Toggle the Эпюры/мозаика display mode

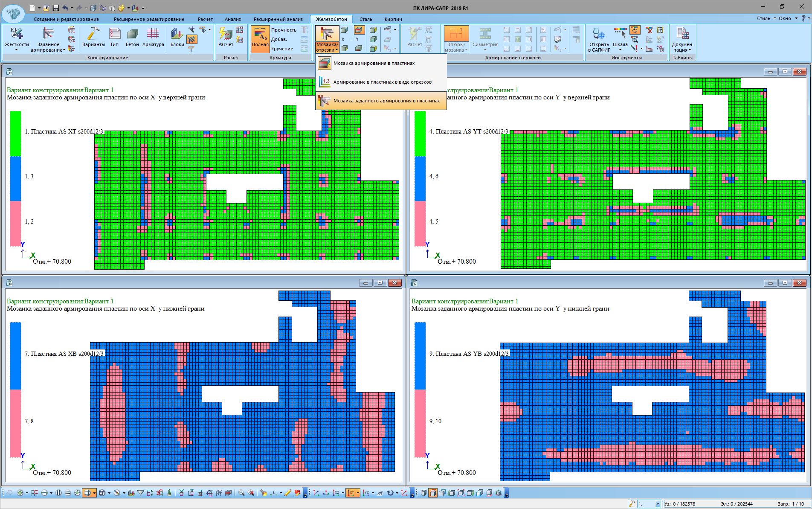coord(456,38)
